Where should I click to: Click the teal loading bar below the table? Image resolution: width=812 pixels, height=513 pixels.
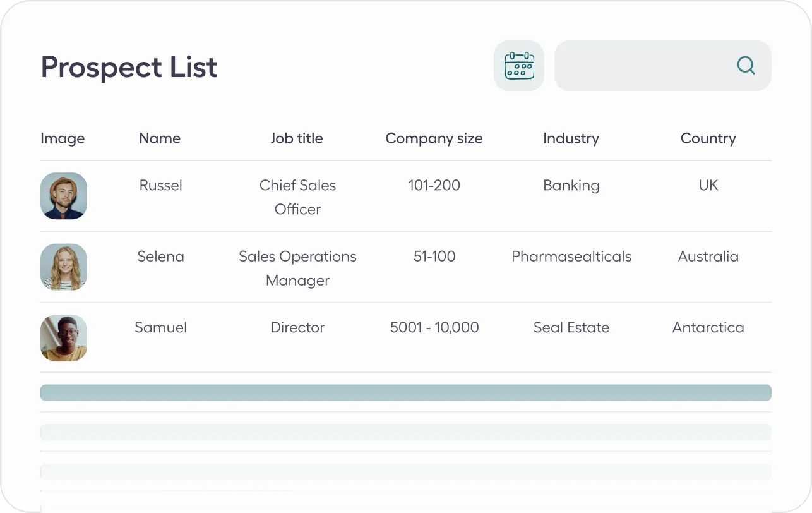point(405,392)
